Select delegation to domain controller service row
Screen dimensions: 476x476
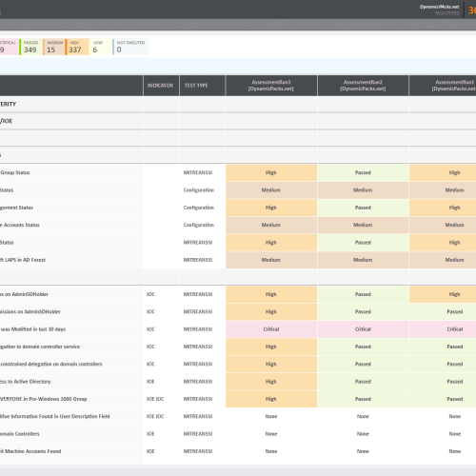click(x=40, y=347)
